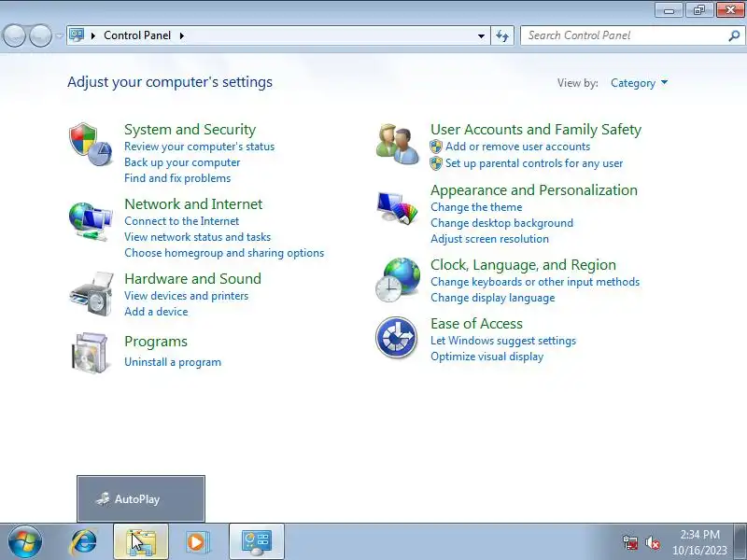This screenshot has height=560, width=747.
Task: Expand the arrow after Control Panel in breadcrumb
Action: [x=181, y=35]
